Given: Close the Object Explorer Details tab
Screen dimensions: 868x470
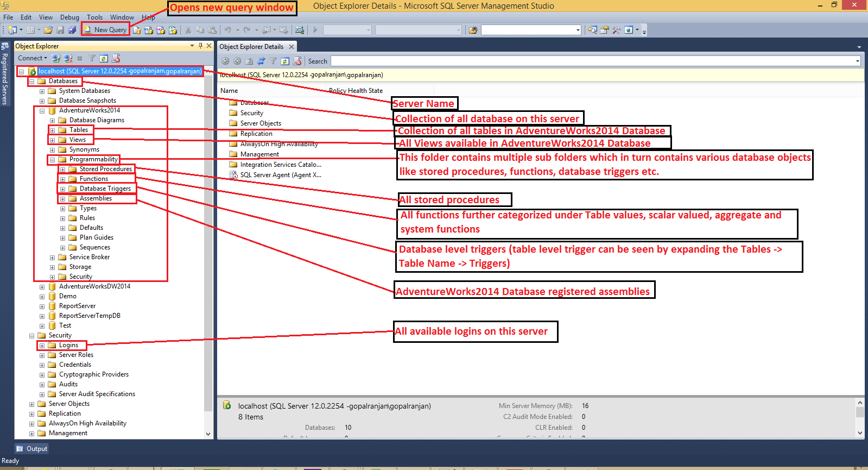Looking at the screenshot, I should point(292,47).
